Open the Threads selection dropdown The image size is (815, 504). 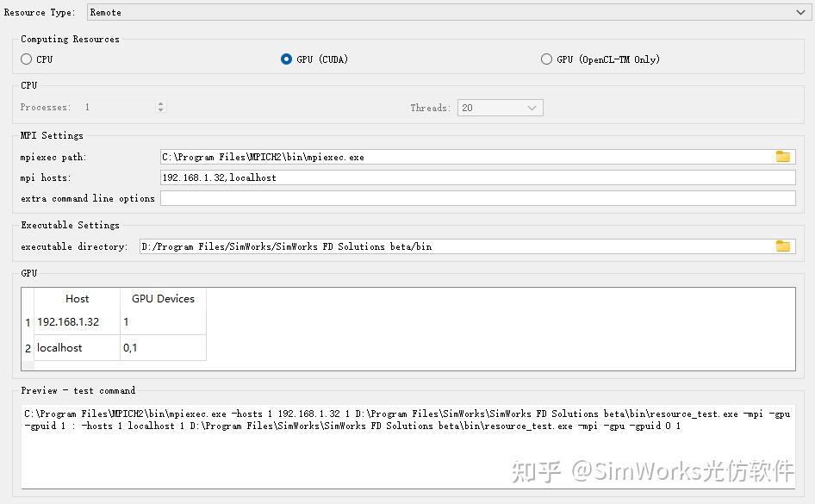pyautogui.click(x=533, y=107)
